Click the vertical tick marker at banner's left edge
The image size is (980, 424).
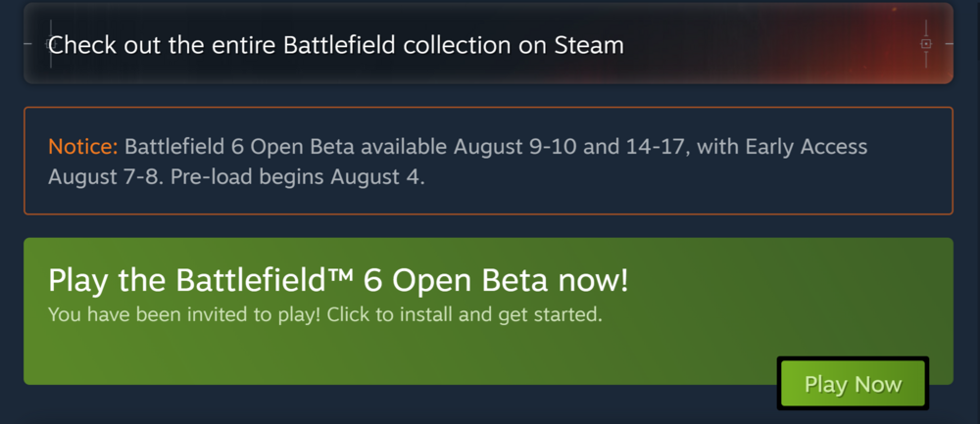point(50,44)
